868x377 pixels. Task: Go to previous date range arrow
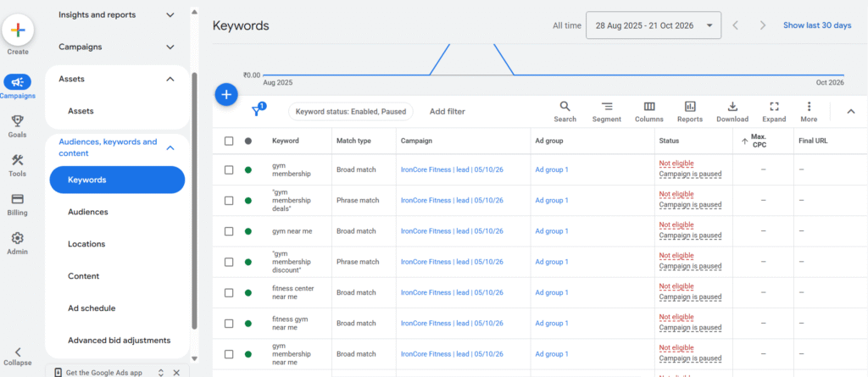point(735,25)
